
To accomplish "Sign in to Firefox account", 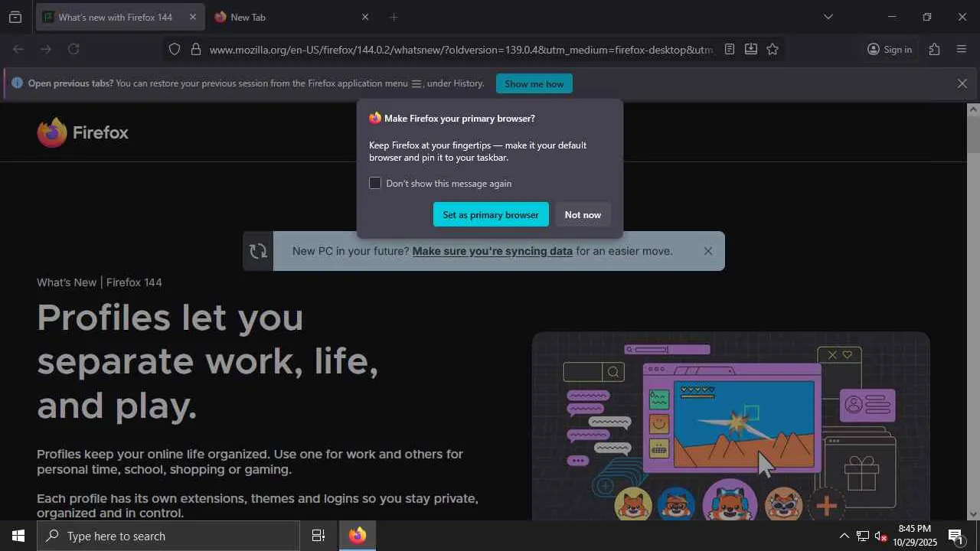I will coord(890,49).
